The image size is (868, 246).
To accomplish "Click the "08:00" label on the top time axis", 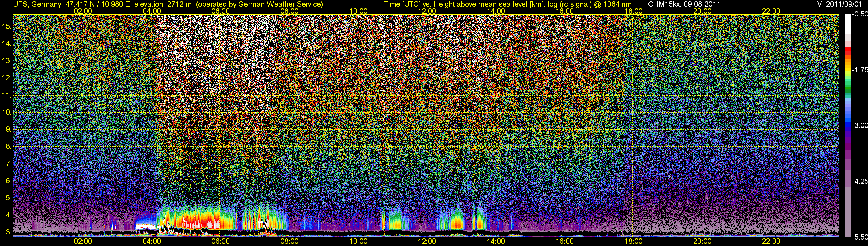I will [x=289, y=11].
